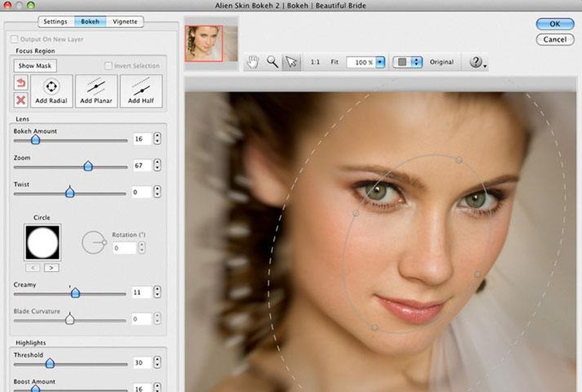This screenshot has height=392, width=582.
Task: Show the Original image
Action: [442, 62]
